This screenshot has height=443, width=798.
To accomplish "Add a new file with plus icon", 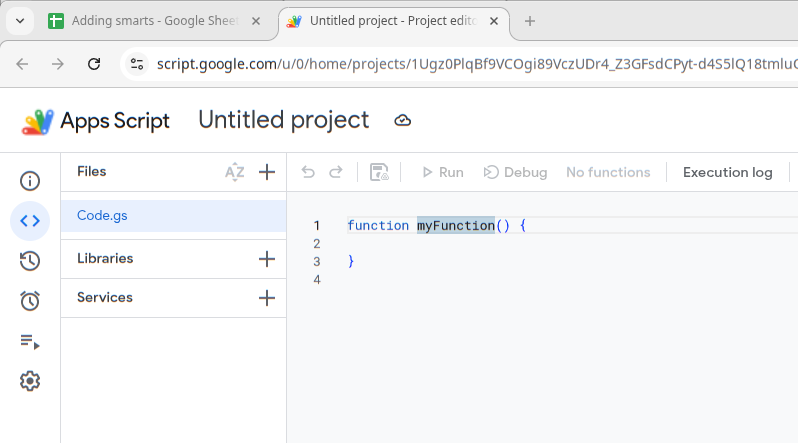I will pos(267,172).
